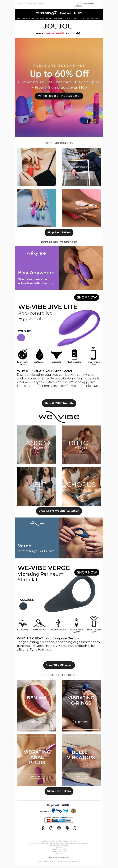Click Shop Entire WEVIBE Collection button

[59, 511]
